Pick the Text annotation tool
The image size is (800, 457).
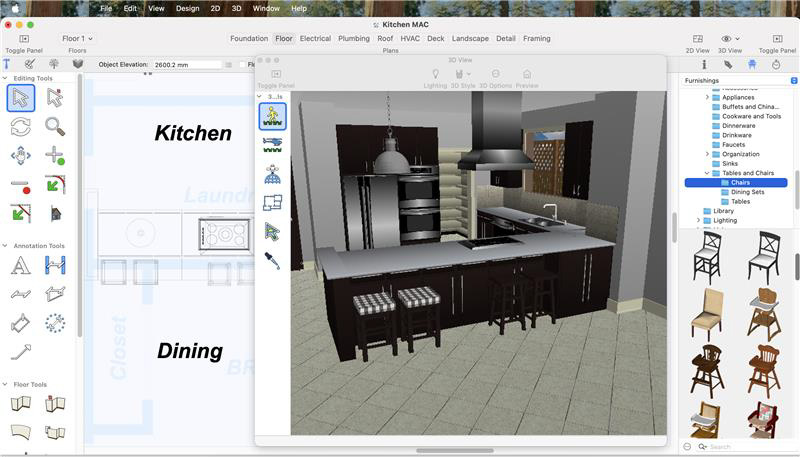click(20, 265)
